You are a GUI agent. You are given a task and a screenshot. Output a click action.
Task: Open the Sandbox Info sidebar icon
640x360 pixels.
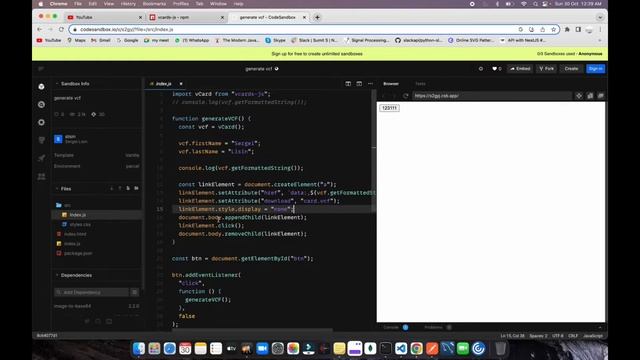click(x=41, y=87)
